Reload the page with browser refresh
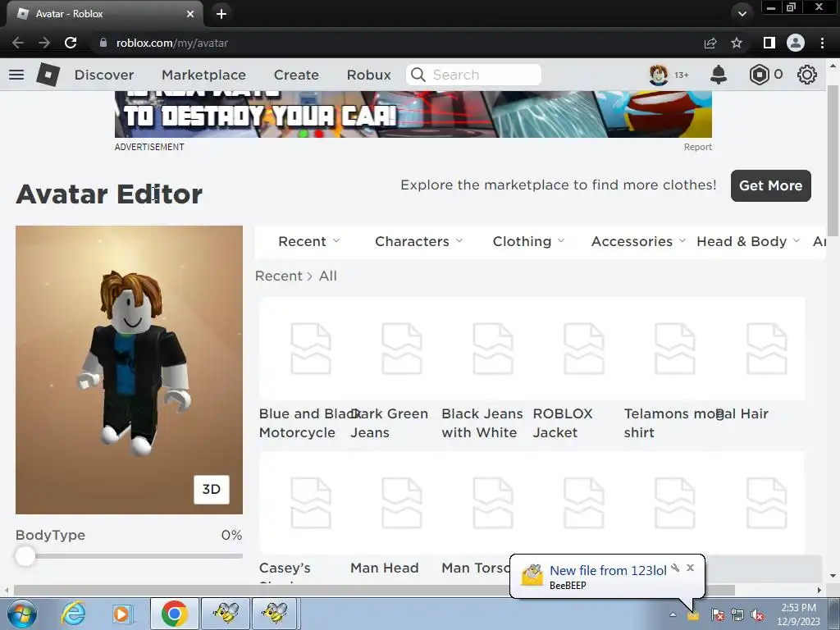Viewport: 840px width, 630px height. click(x=71, y=43)
